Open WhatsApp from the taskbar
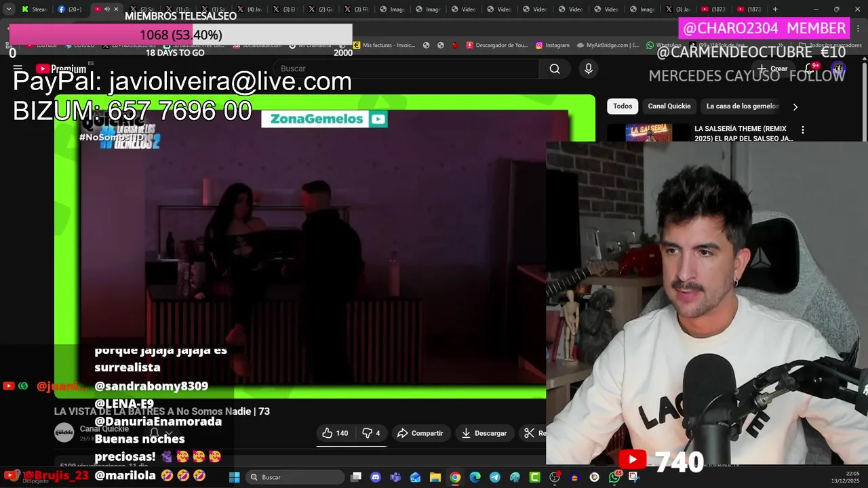This screenshot has height=488, width=868. tap(614, 477)
